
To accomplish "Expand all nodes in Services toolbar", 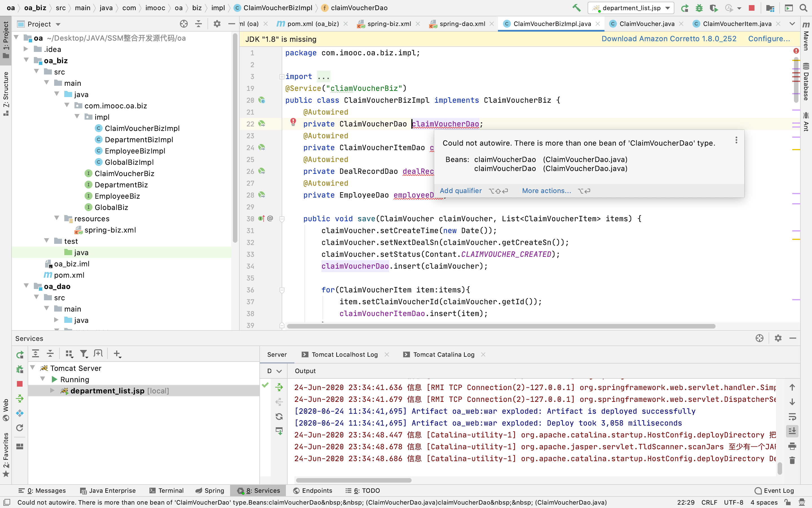I will (36, 353).
